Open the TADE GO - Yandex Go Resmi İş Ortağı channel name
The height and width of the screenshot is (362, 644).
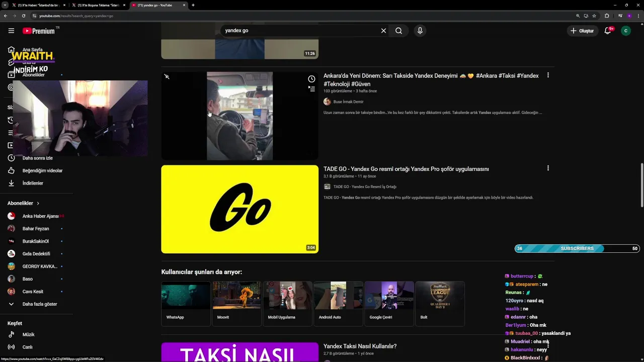tap(365, 187)
